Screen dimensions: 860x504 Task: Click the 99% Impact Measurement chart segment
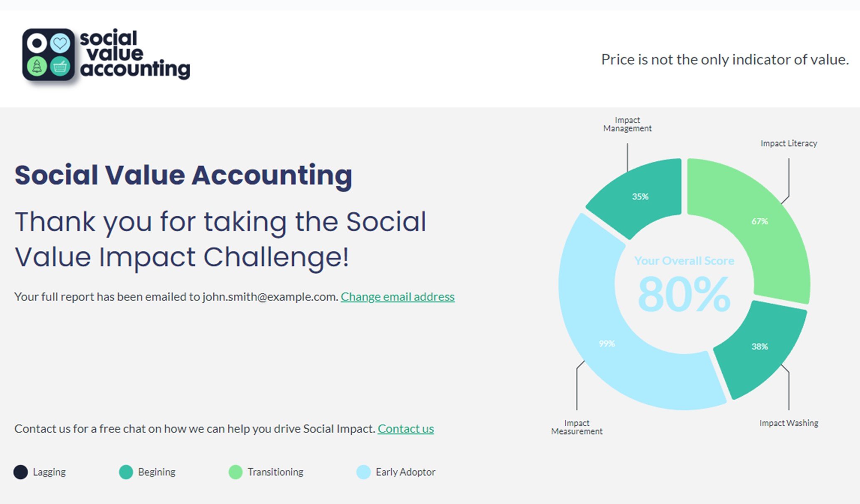pyautogui.click(x=607, y=344)
